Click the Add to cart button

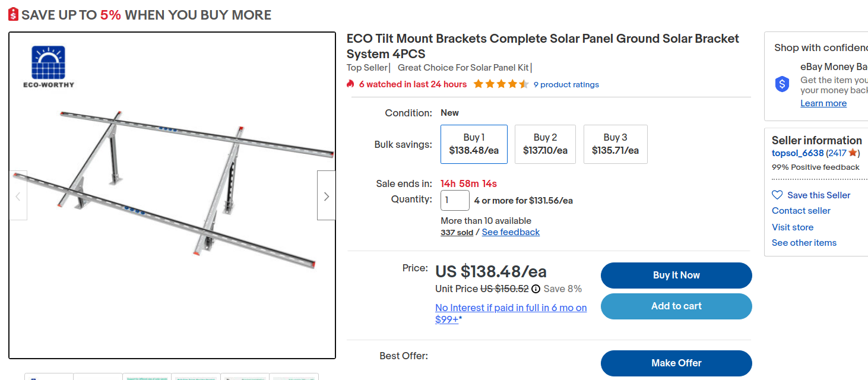coord(676,306)
